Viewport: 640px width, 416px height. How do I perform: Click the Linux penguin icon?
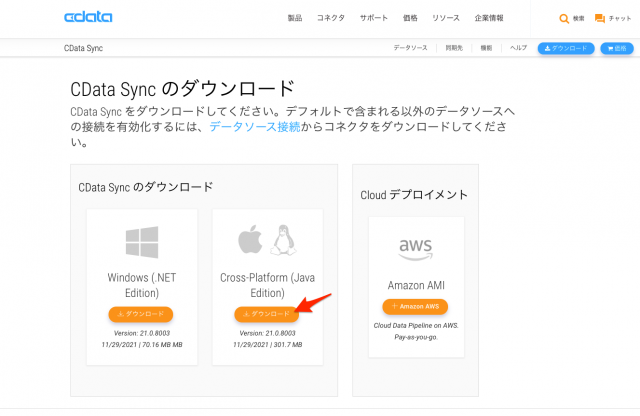(283, 240)
